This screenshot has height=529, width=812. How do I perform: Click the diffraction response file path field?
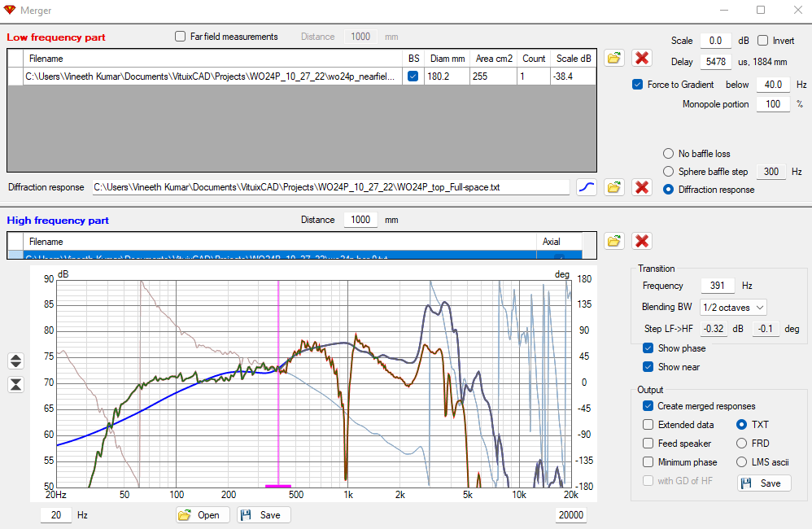331,187
